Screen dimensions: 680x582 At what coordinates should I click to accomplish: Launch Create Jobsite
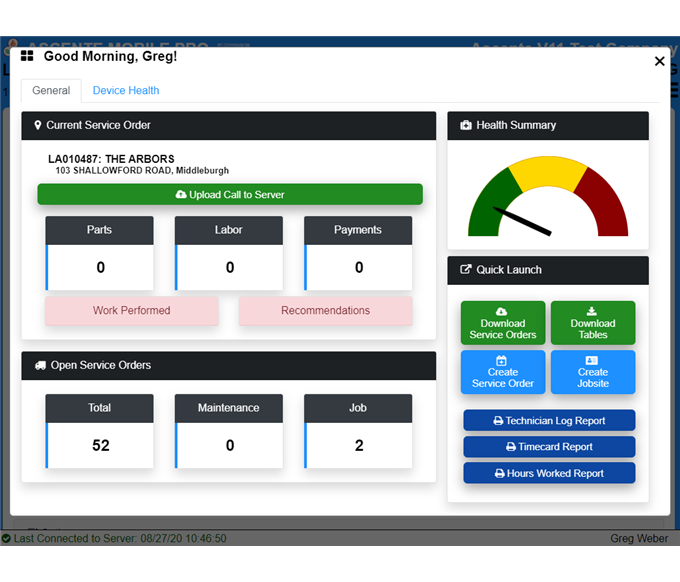tap(593, 372)
